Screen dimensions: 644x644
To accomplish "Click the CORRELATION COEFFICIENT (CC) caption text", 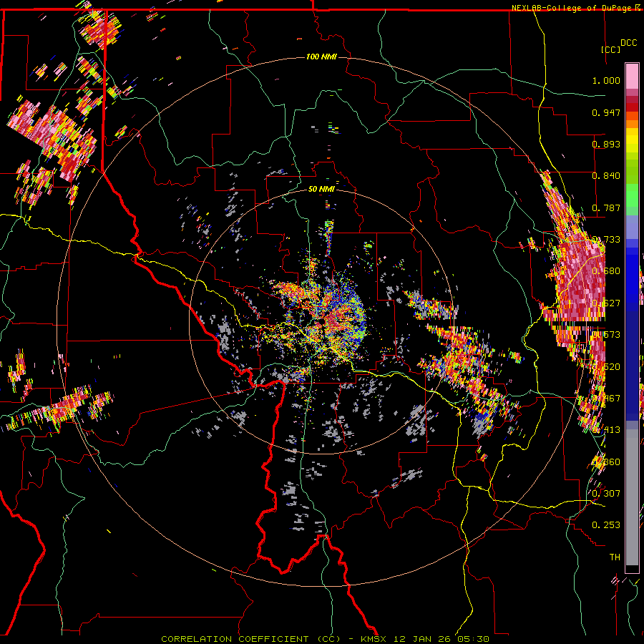I will (x=250, y=639).
